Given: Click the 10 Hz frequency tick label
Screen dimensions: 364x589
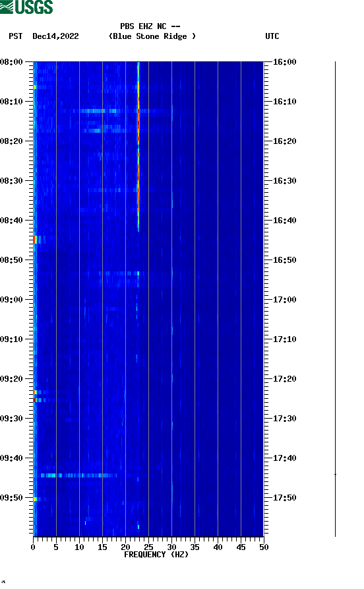Looking at the screenshot, I should 79,547.
